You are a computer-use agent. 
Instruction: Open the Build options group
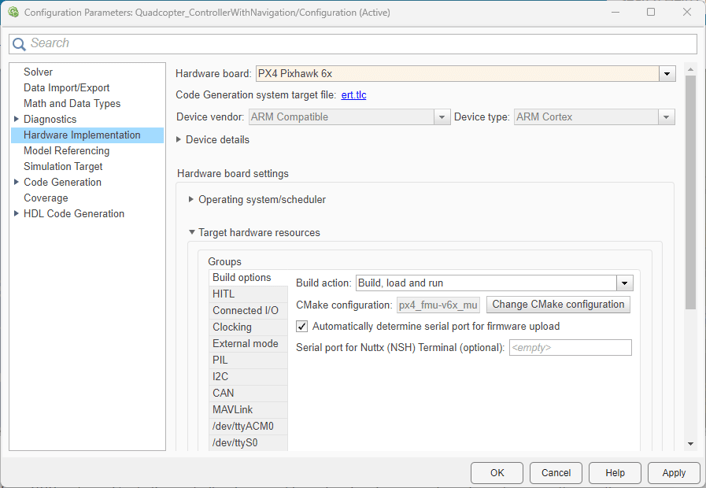coord(248,277)
